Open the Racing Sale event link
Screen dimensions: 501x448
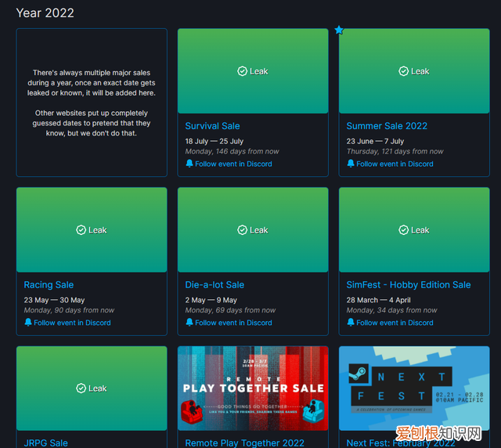click(49, 285)
